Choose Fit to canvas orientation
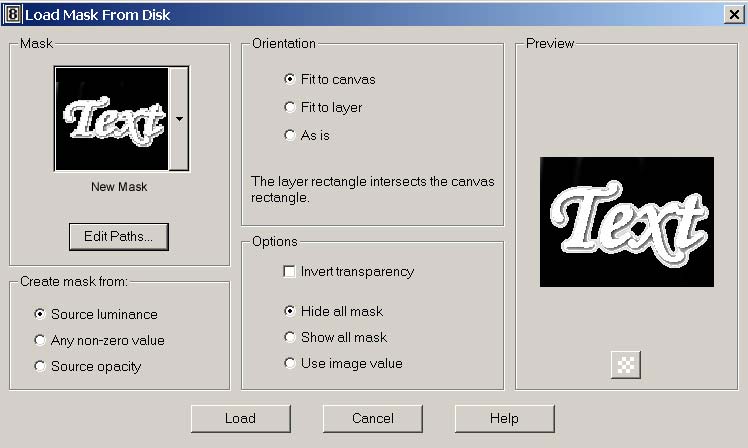Image resolution: width=748 pixels, height=448 pixels. tap(290, 79)
